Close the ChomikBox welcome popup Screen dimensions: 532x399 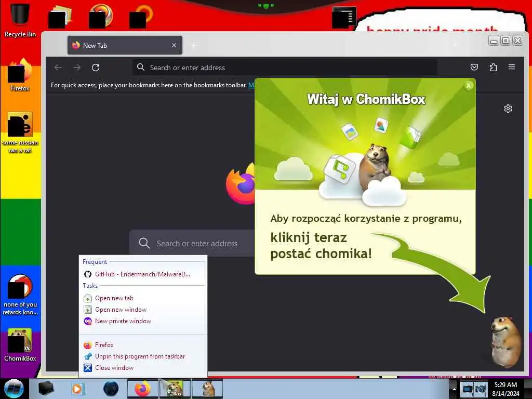click(x=469, y=86)
